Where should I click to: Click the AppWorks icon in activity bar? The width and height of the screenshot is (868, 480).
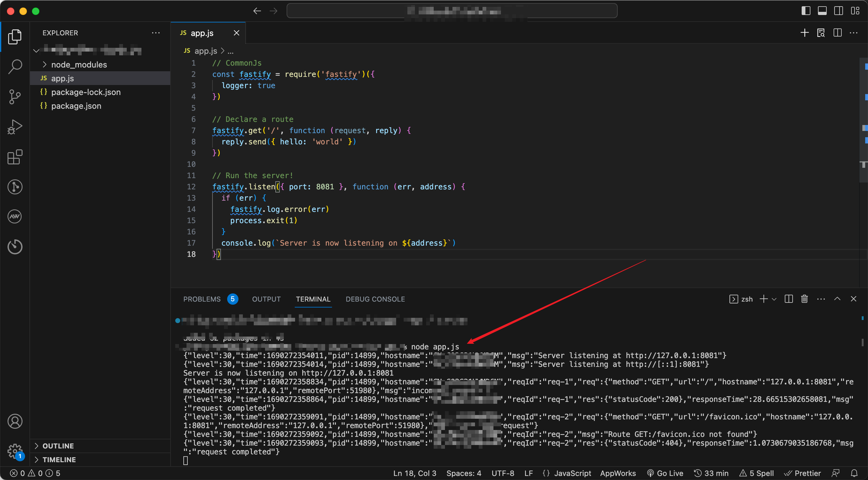tap(15, 217)
